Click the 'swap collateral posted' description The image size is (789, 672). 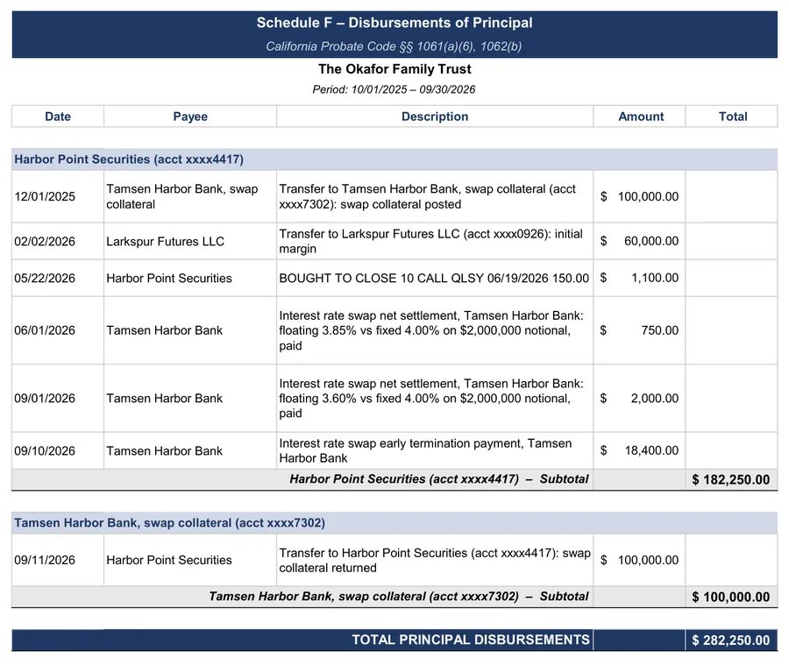[427, 196]
